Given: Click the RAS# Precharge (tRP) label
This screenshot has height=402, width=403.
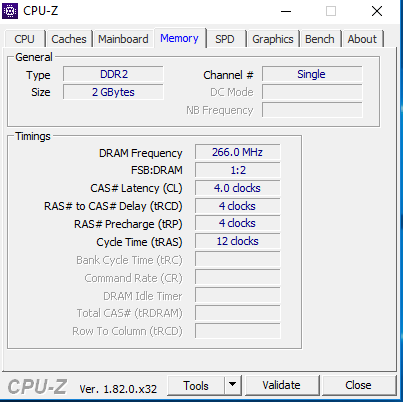Looking at the screenshot, I should tap(128, 224).
